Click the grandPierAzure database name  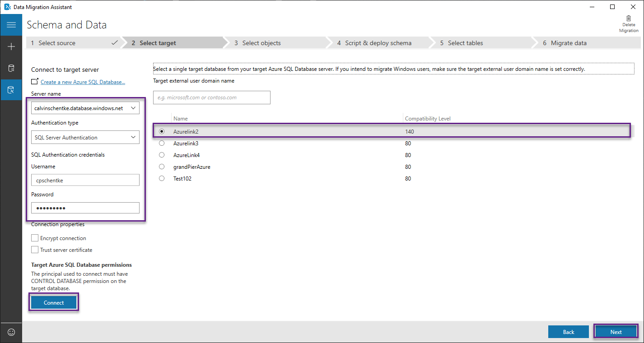[x=191, y=167]
